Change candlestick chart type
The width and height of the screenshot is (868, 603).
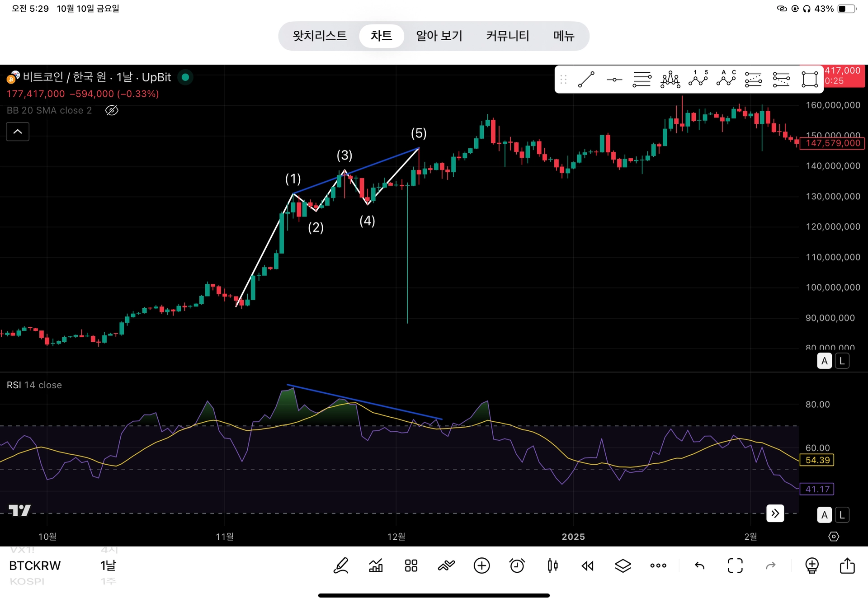click(552, 565)
